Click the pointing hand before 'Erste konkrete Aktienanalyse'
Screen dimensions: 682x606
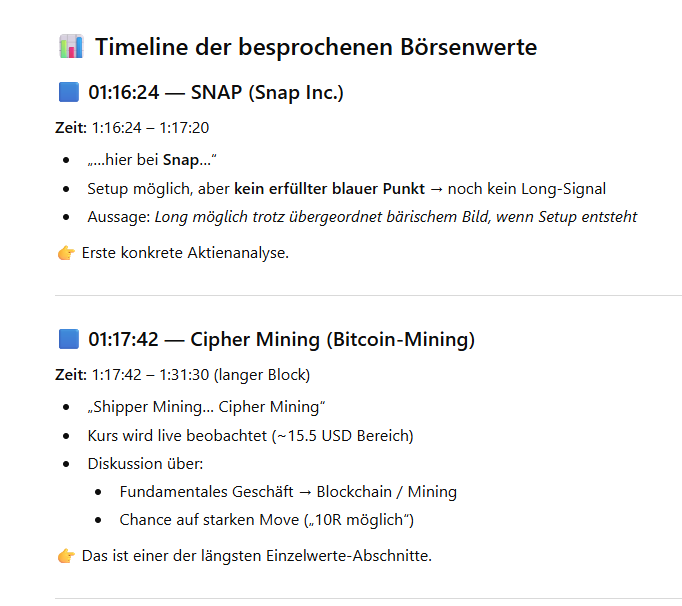click(x=66, y=253)
